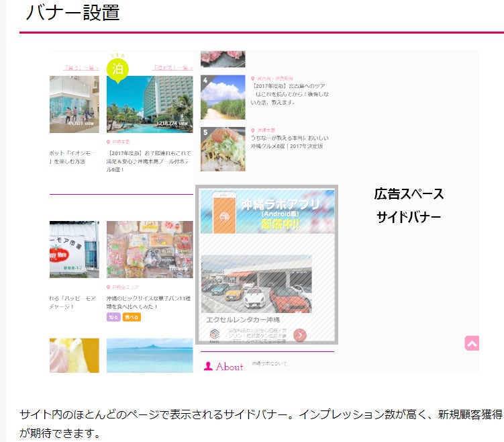Viewport: 504px width, 442px height.
Task: Select the orange 食べる tag
Action: pos(132,317)
